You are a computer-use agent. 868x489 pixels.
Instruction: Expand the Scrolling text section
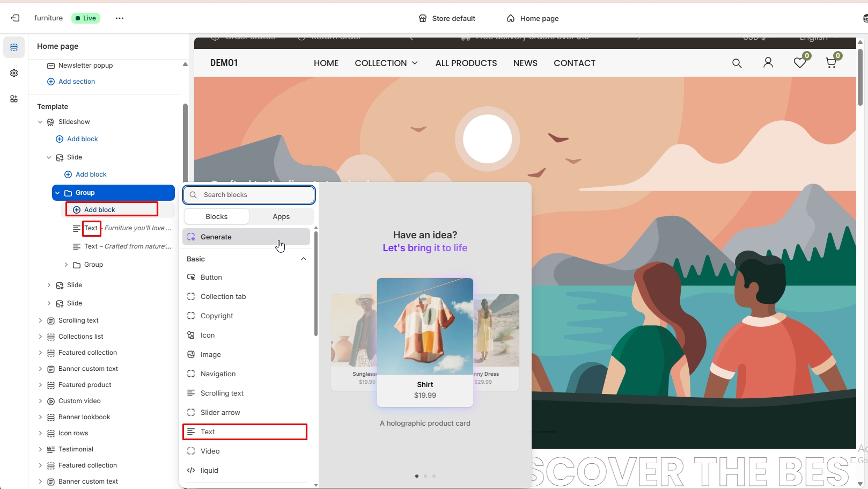coord(40,320)
